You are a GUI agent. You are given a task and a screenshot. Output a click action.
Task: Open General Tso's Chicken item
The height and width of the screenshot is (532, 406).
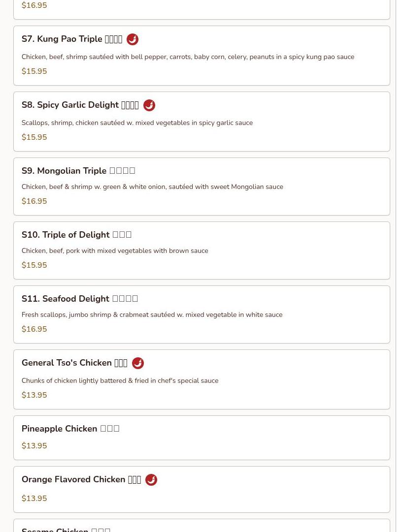(x=74, y=363)
